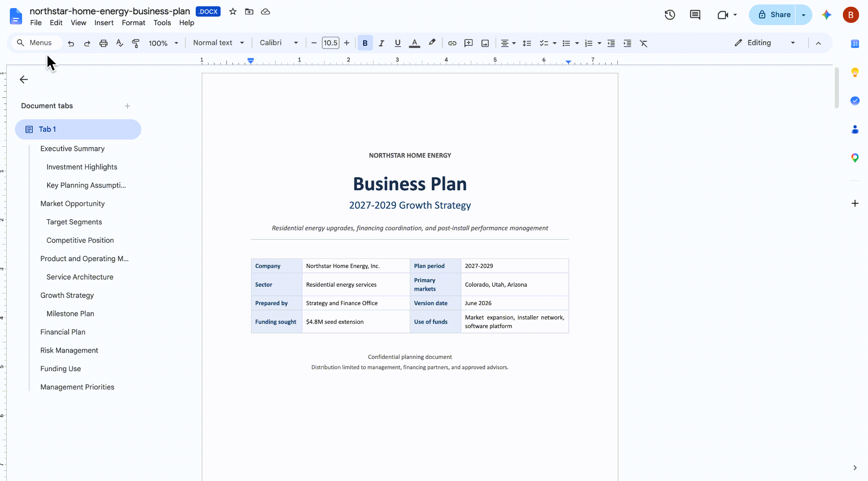The height and width of the screenshot is (481, 868).
Task: Open the Tools menu
Action: 162,23
